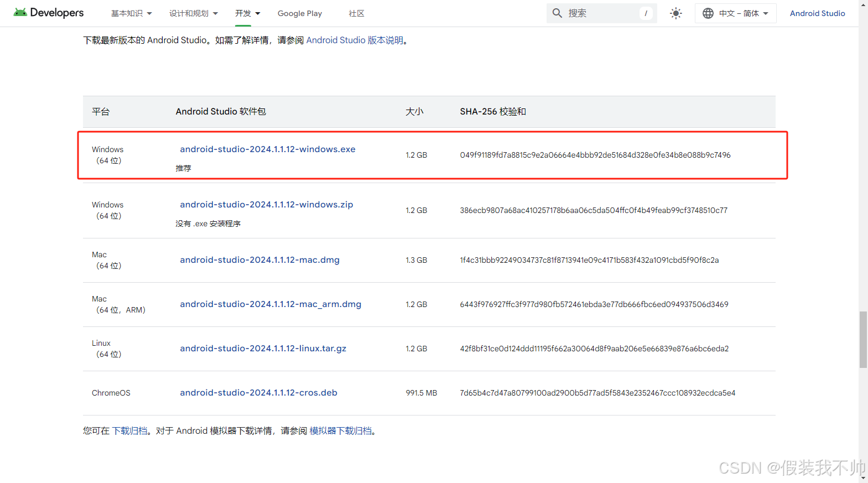Click the globe language icon
Screen dimensions: 868x483
(x=708, y=13)
